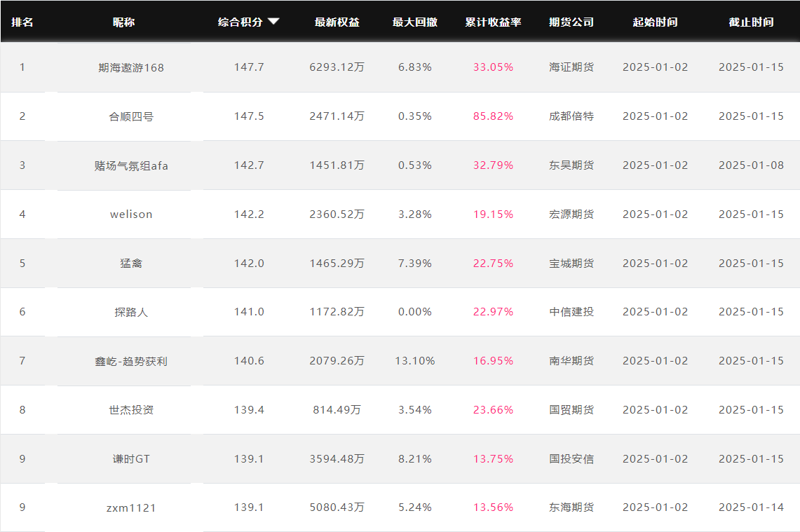Select equity value 2360.52万
The image size is (800, 532).
pos(337,214)
